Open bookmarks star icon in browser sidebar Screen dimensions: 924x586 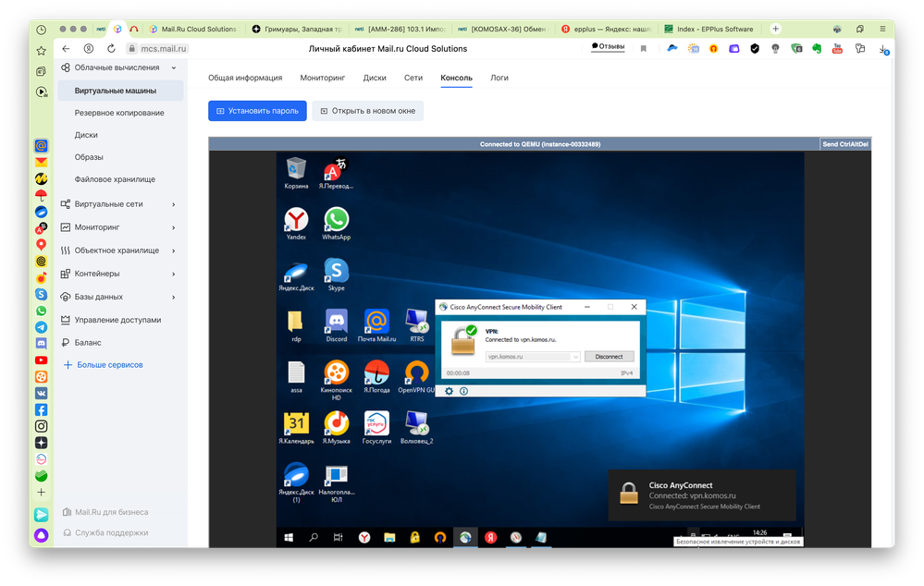coord(41,51)
